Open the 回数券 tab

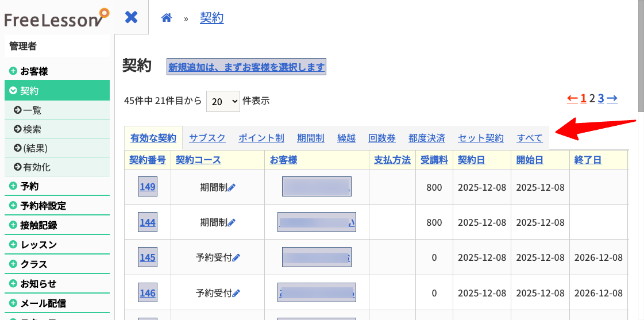[x=381, y=138]
